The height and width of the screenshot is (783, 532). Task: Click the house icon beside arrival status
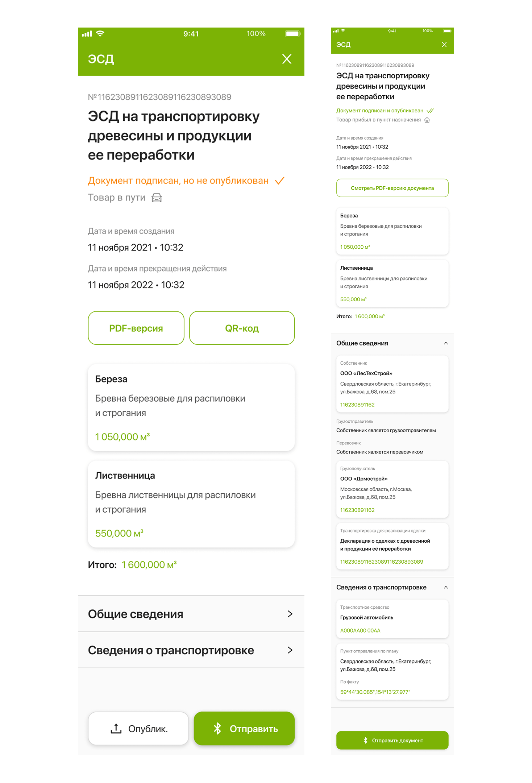pos(427,120)
